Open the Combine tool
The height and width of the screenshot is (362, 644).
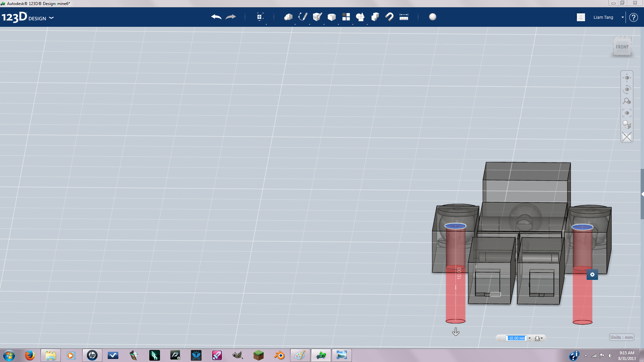375,17
